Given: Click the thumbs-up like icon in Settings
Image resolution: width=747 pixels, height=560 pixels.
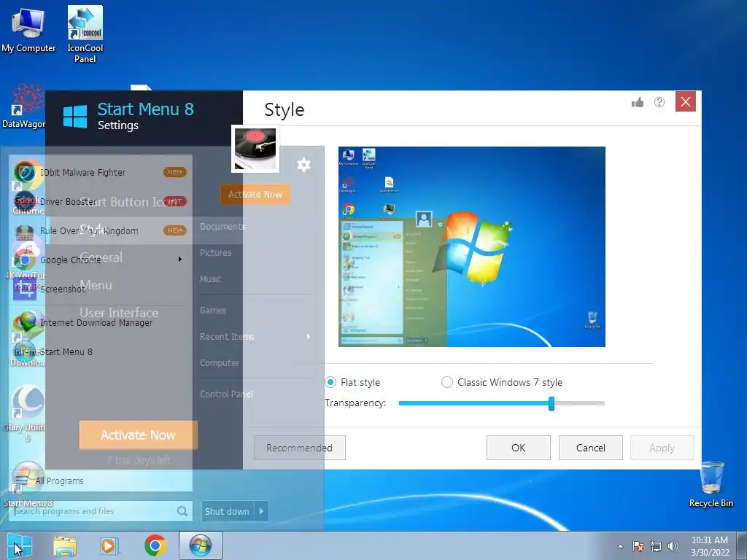Looking at the screenshot, I should pyautogui.click(x=638, y=102).
